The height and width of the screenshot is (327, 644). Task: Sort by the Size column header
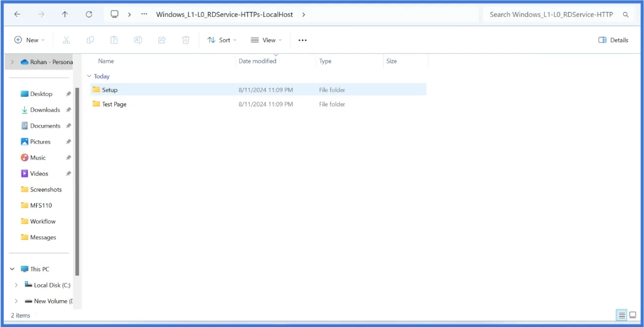[x=392, y=61]
